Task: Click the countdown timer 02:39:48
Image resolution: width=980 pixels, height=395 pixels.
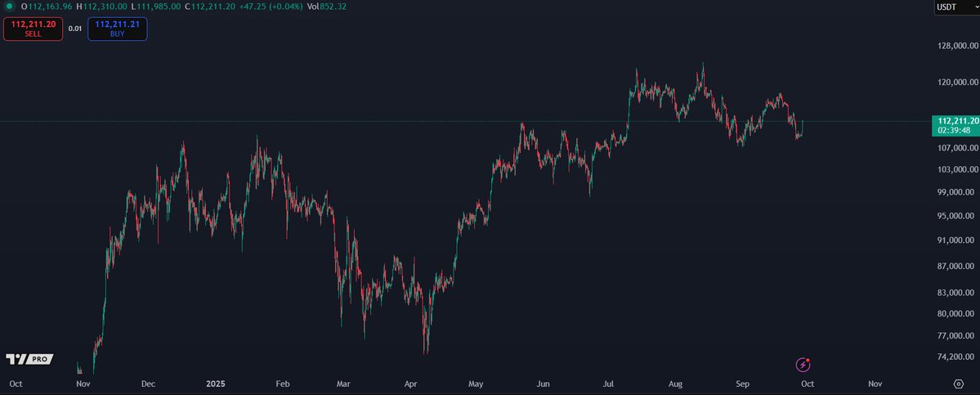Action: click(955, 131)
